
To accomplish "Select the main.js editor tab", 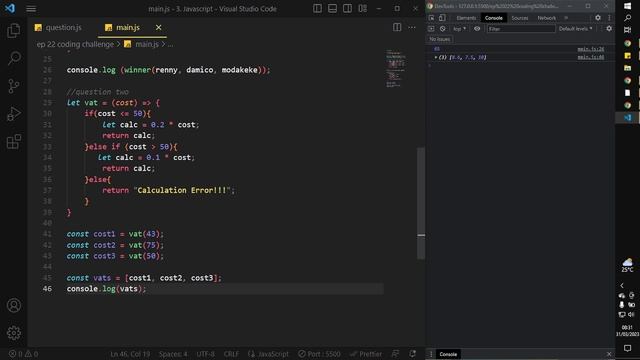I will 128,27.
